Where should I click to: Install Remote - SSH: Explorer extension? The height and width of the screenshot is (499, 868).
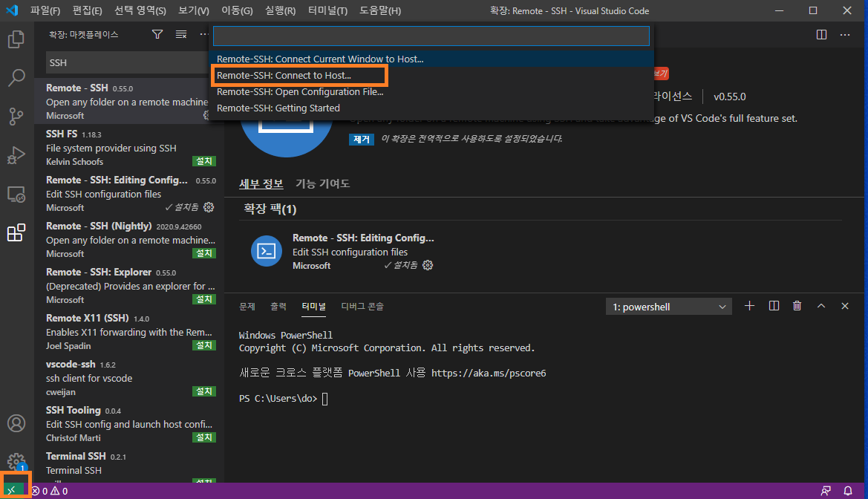[x=204, y=299]
